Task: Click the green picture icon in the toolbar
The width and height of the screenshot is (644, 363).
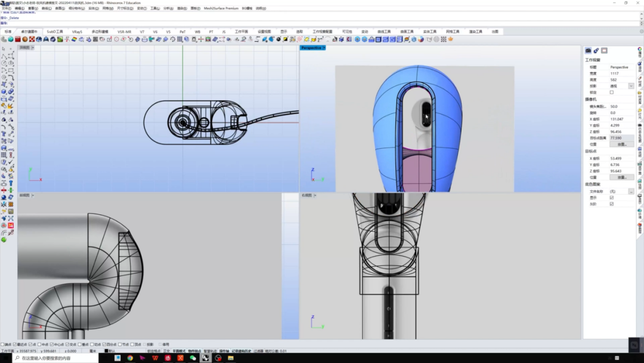Action: (x=60, y=39)
